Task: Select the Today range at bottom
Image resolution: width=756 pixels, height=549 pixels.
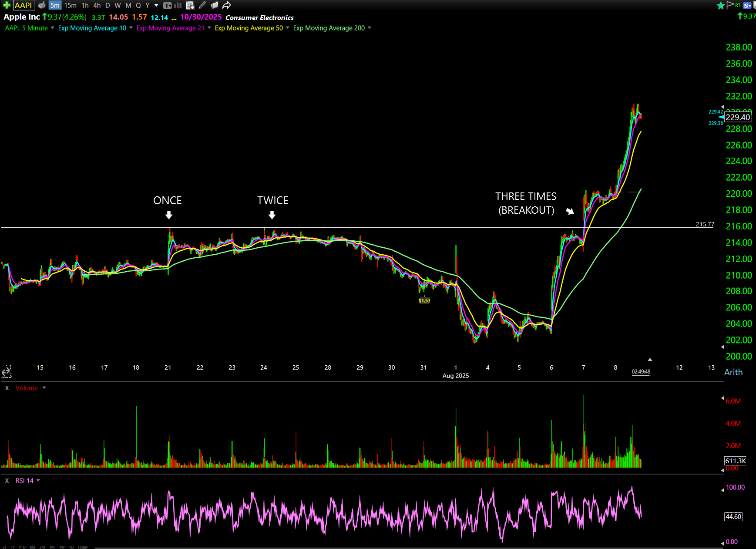Action: click(83, 547)
